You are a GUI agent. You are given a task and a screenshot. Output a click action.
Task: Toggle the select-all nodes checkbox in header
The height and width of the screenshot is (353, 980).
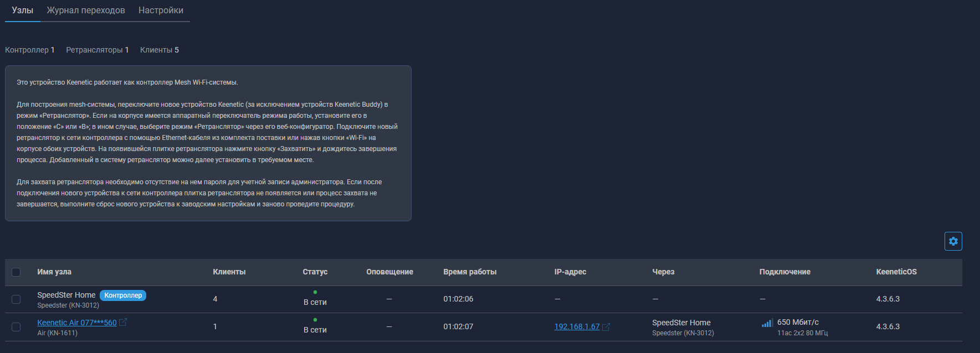pyautogui.click(x=16, y=272)
